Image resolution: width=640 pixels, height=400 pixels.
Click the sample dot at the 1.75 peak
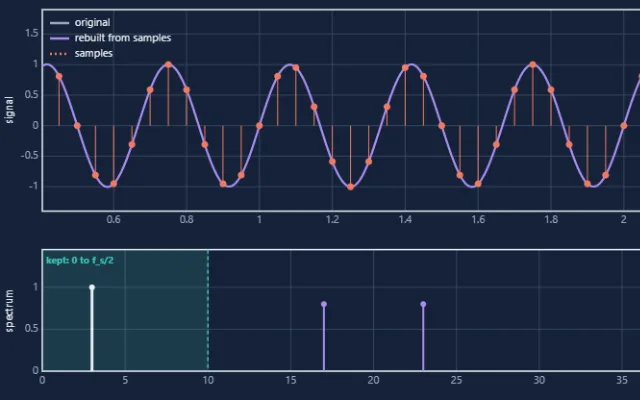[x=533, y=64]
